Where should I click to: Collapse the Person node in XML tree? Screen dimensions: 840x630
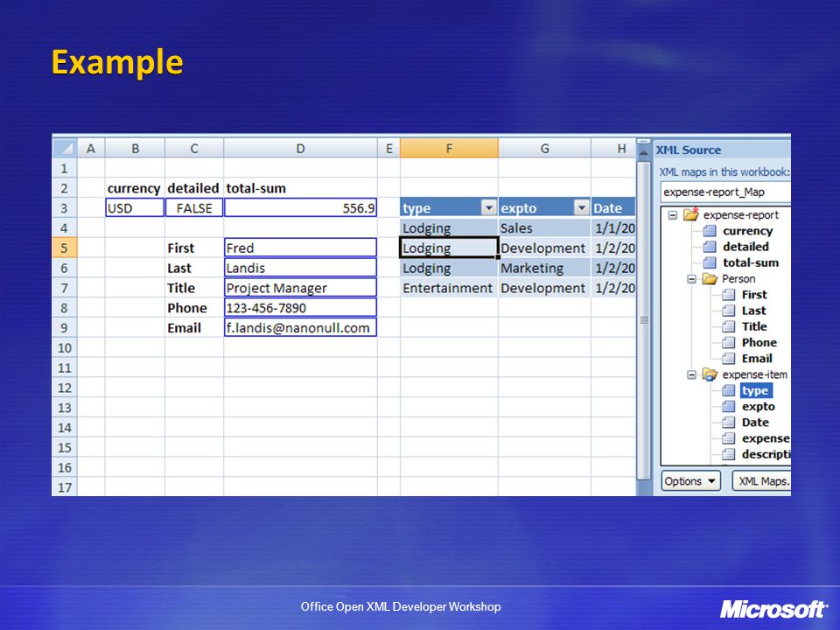(691, 279)
